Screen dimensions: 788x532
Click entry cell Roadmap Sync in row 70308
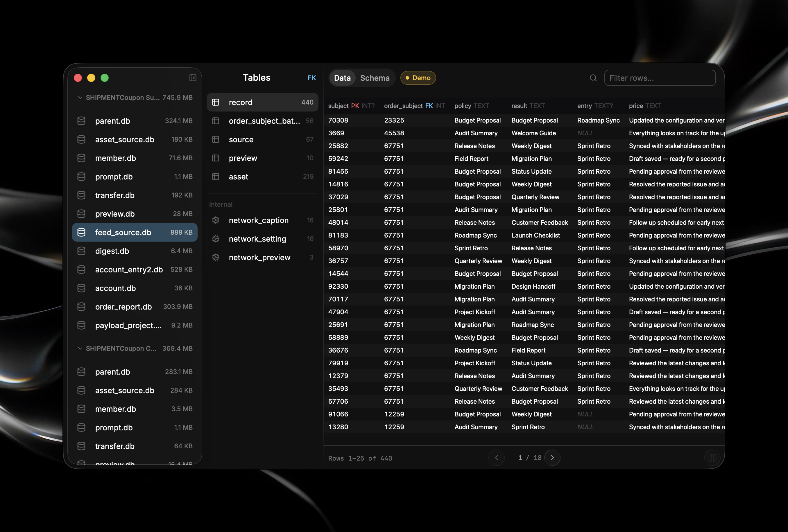tap(599, 120)
